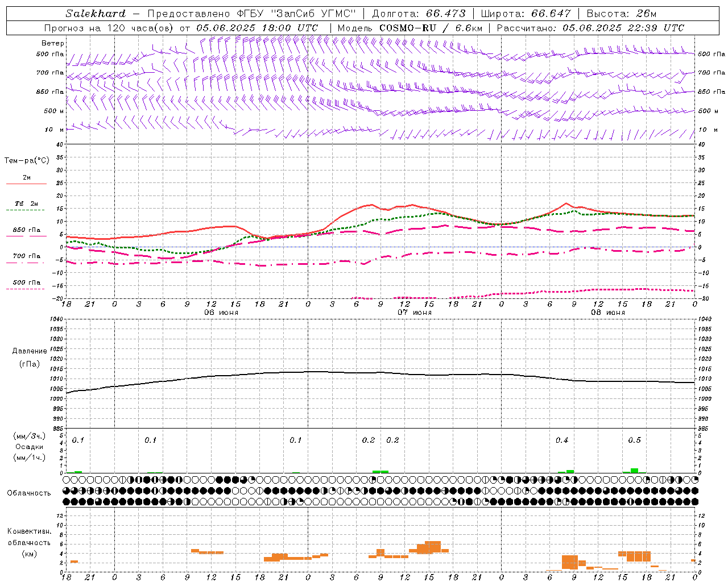Click the Модель COSMO-RU / 6.6км label

pyautogui.click(x=410, y=28)
